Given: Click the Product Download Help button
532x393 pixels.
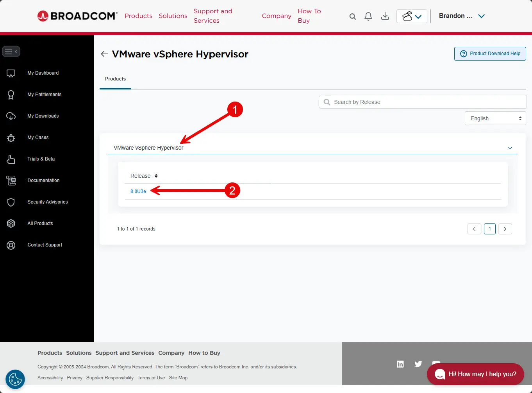Looking at the screenshot, I should 490,54.
